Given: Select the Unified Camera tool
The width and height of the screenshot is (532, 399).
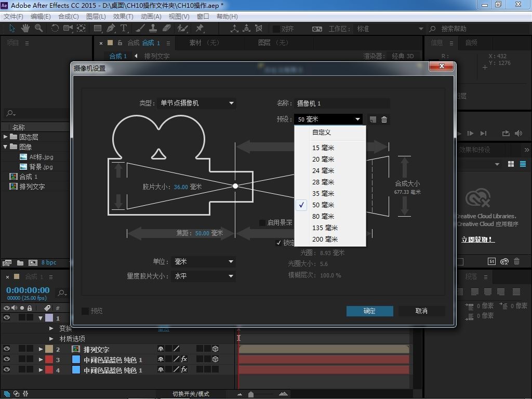Looking at the screenshot, I should pyautogui.click(x=68, y=28).
